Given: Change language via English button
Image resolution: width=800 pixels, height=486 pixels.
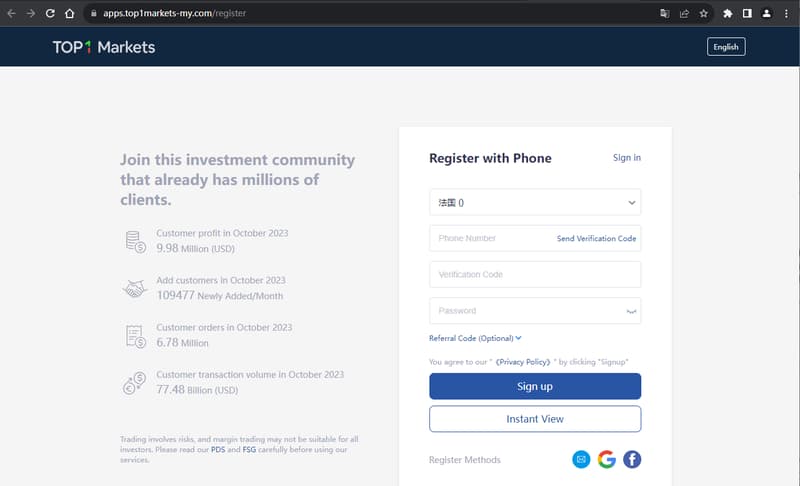Looking at the screenshot, I should coord(726,47).
